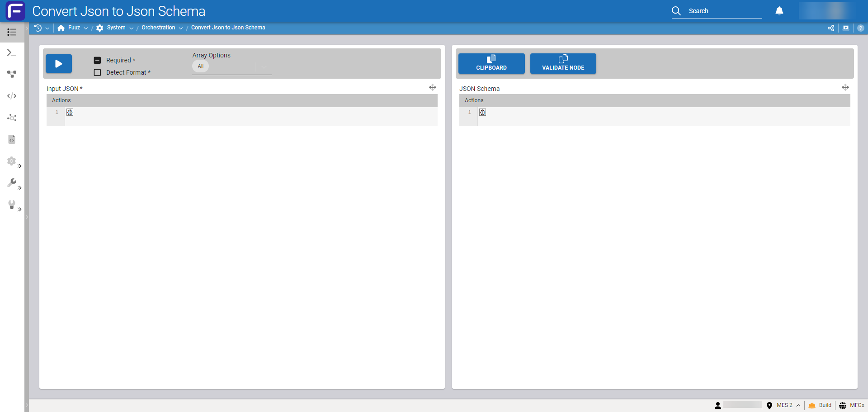The image size is (868, 412).
Task: Click the Clipboard button
Action: pyautogui.click(x=491, y=63)
